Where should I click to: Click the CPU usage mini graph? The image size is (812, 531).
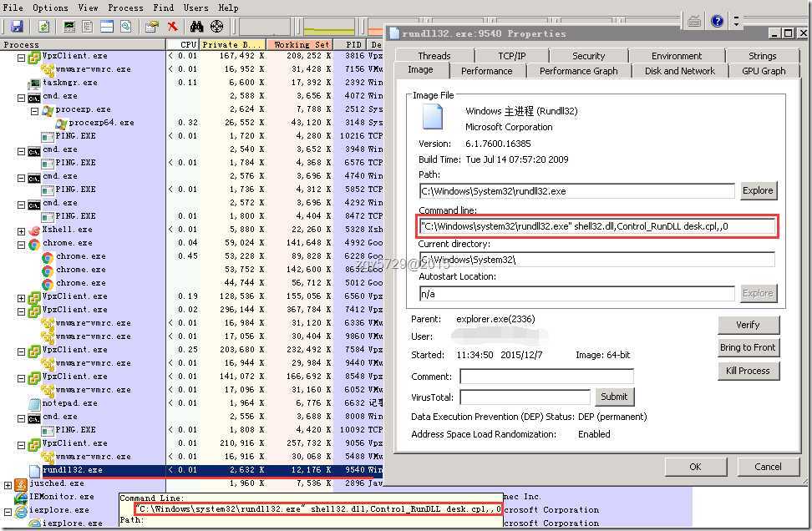pos(265,26)
